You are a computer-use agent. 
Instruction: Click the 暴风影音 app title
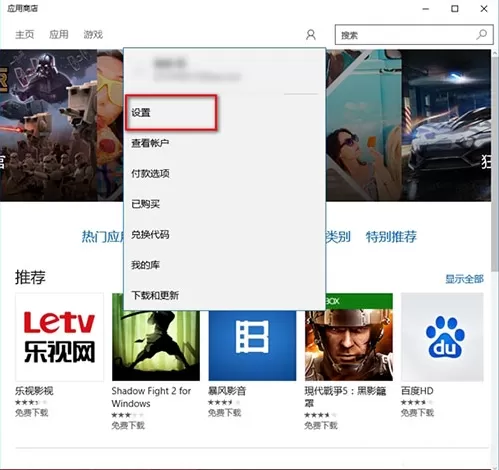227,390
